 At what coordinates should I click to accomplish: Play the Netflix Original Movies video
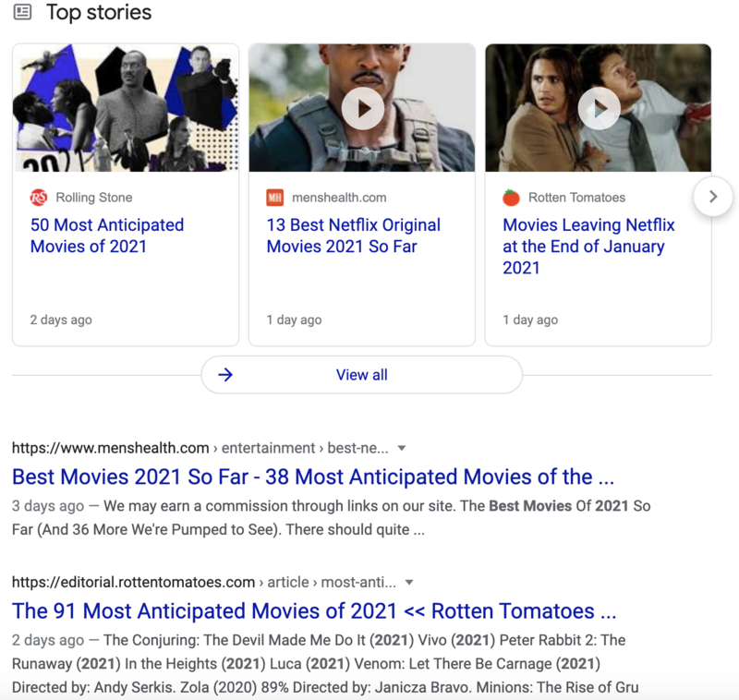361,107
